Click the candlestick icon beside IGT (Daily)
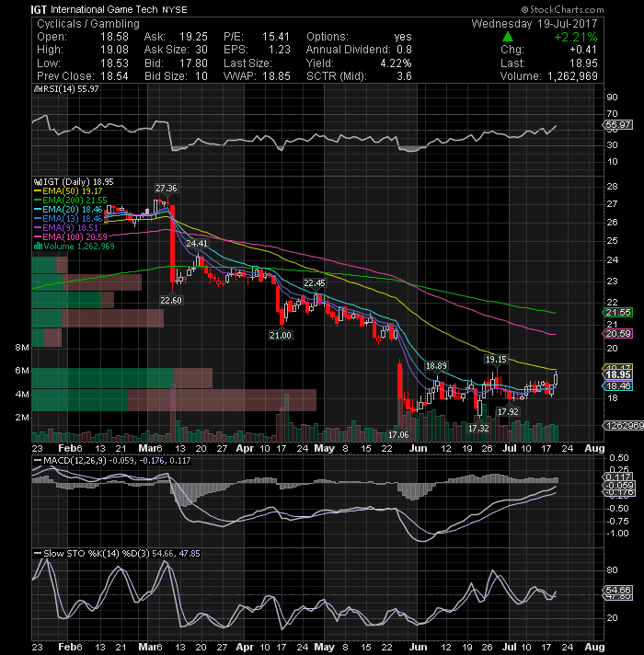Screen dimensions: 644x655 tap(38, 182)
